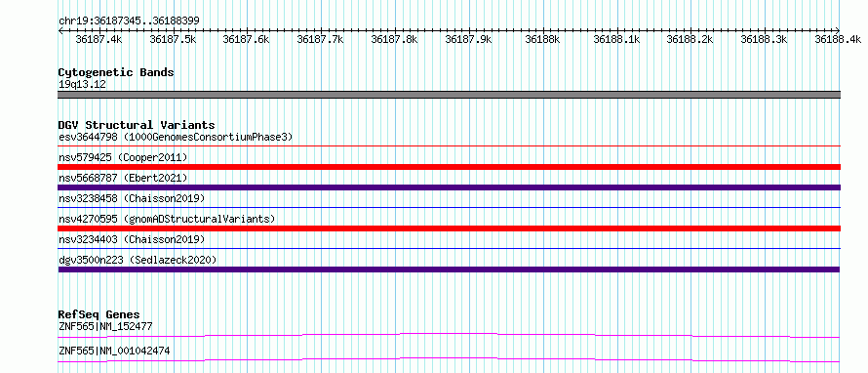
Task: Select variant label nsv4270595 (gnomADStructuralVariants)
Action: (x=167, y=219)
